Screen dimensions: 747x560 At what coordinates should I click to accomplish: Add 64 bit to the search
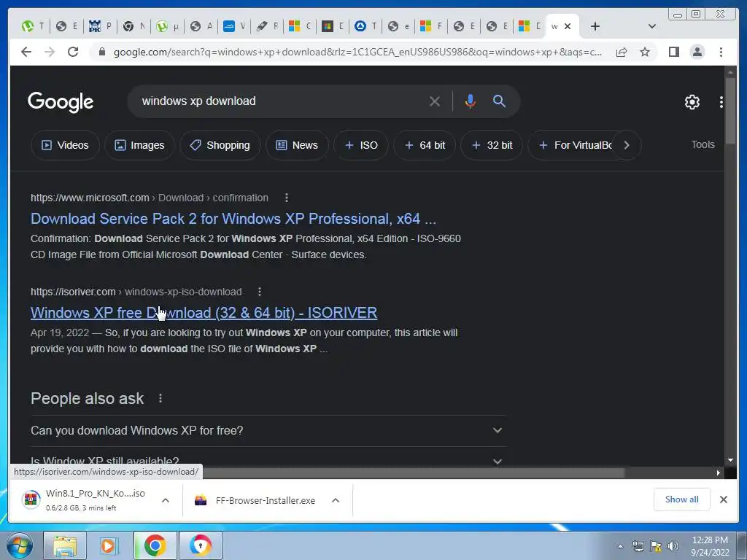pos(425,145)
